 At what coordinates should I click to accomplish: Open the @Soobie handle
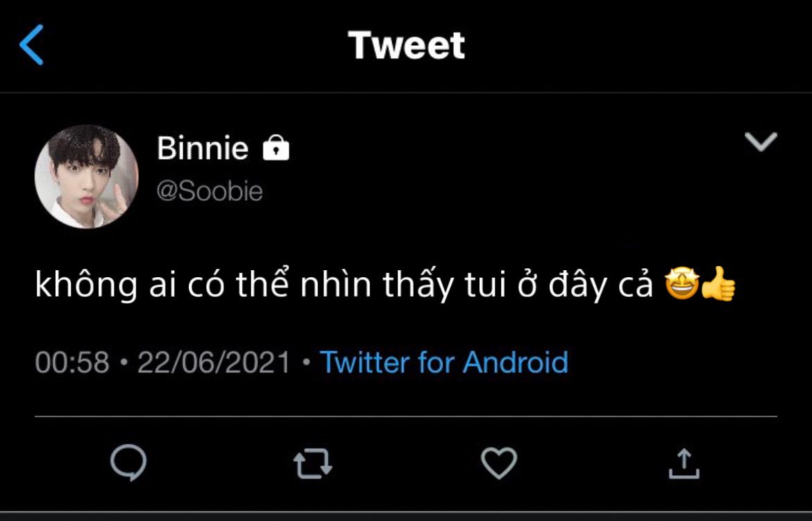(210, 191)
